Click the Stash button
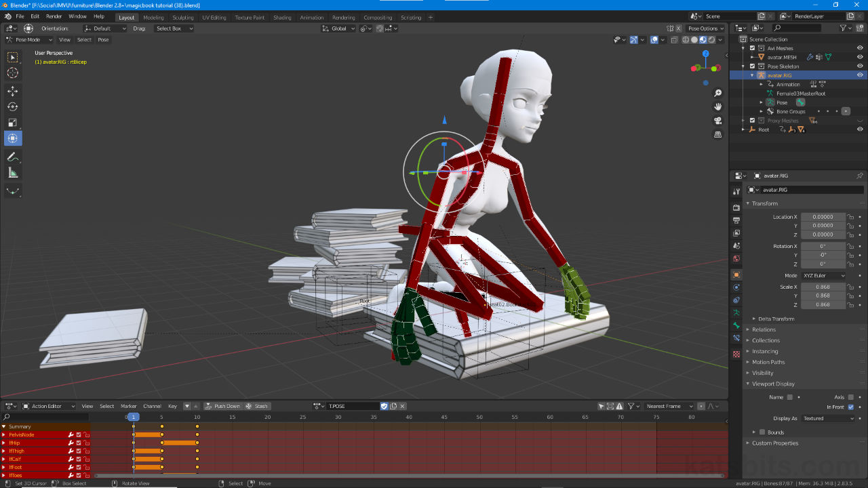868x488 pixels. (257, 406)
